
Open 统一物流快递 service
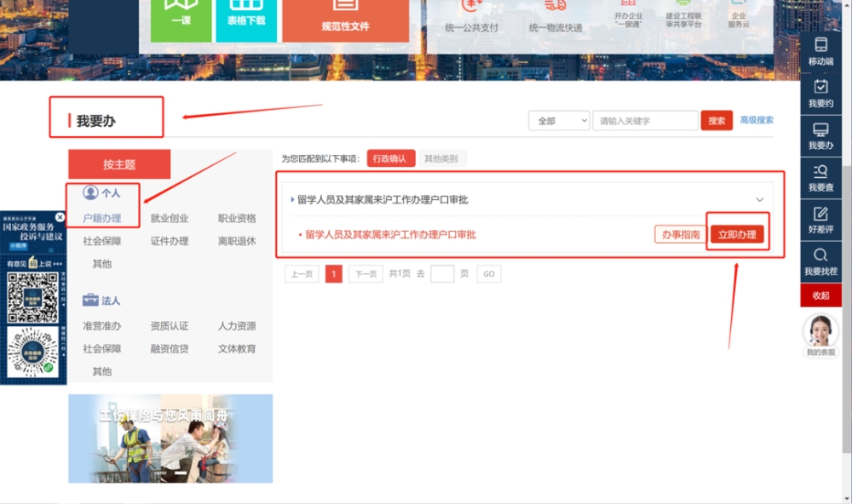tap(556, 16)
